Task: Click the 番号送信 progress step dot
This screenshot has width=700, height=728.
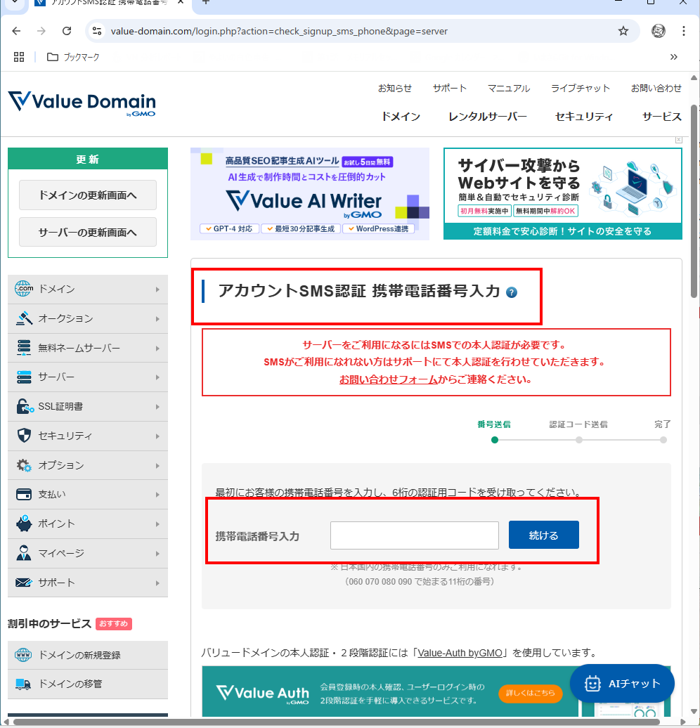Action: coord(495,440)
